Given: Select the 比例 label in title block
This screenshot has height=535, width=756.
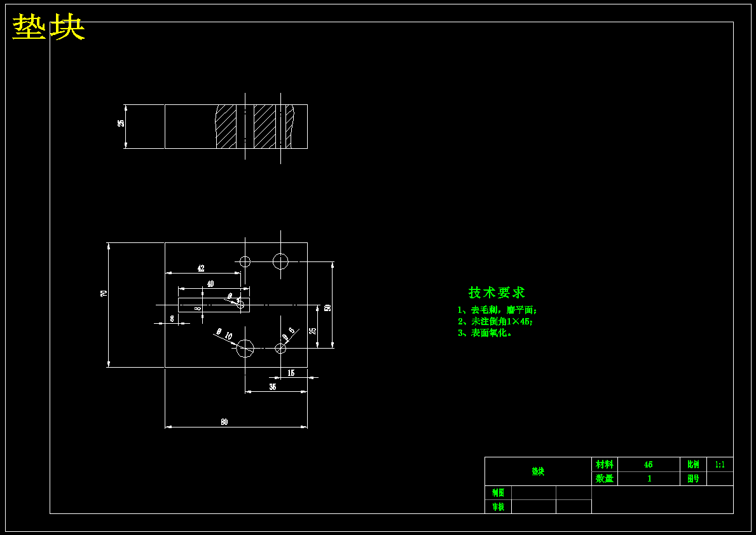Looking at the screenshot, I should pyautogui.click(x=693, y=464).
